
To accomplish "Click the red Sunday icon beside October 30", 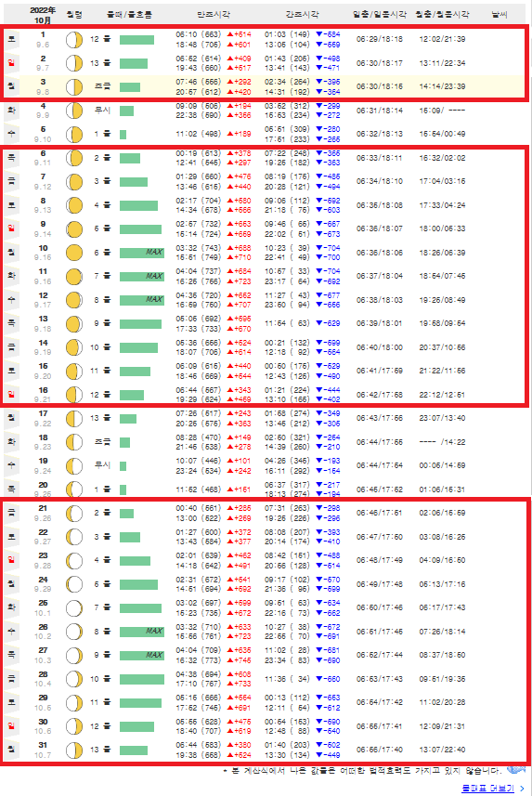I will pos(12,726).
